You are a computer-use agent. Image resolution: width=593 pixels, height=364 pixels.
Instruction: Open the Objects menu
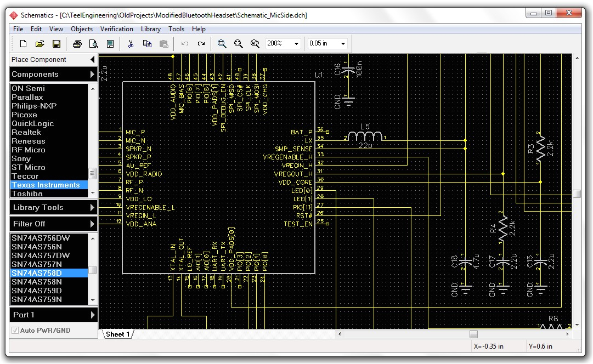[x=82, y=29]
